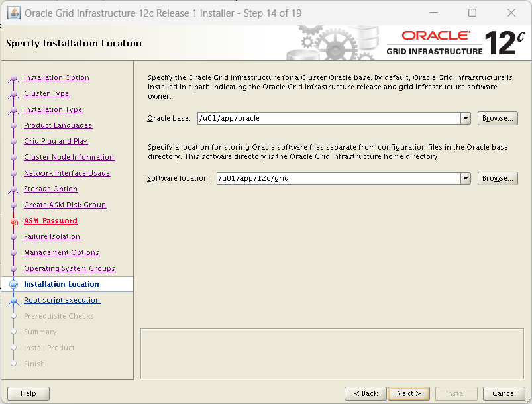The height and width of the screenshot is (404, 532).
Task: Expand the Oracle base dropdown arrow
Action: [466, 118]
